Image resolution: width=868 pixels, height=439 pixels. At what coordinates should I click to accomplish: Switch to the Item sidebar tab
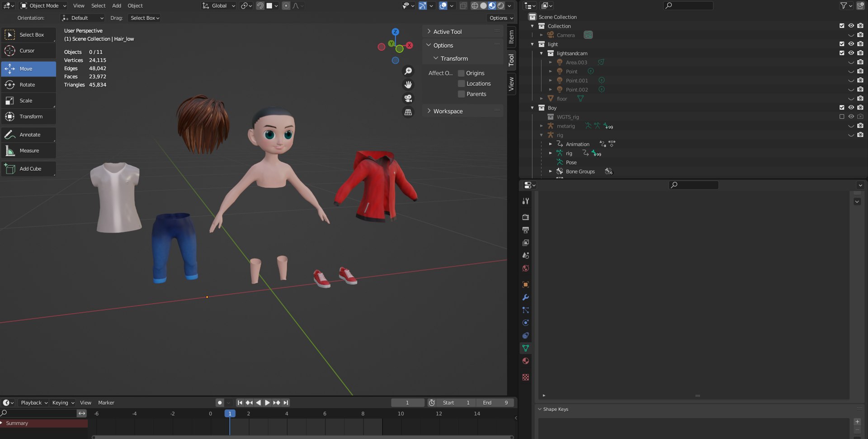(511, 37)
